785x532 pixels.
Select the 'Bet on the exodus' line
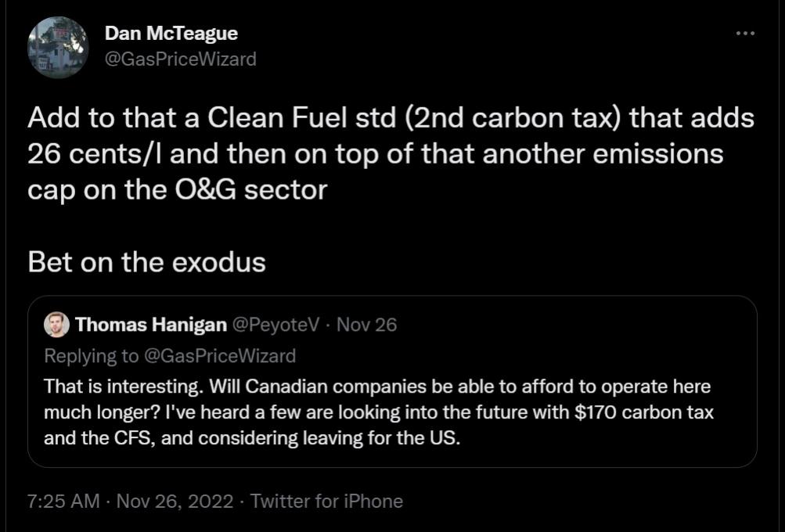(x=146, y=262)
